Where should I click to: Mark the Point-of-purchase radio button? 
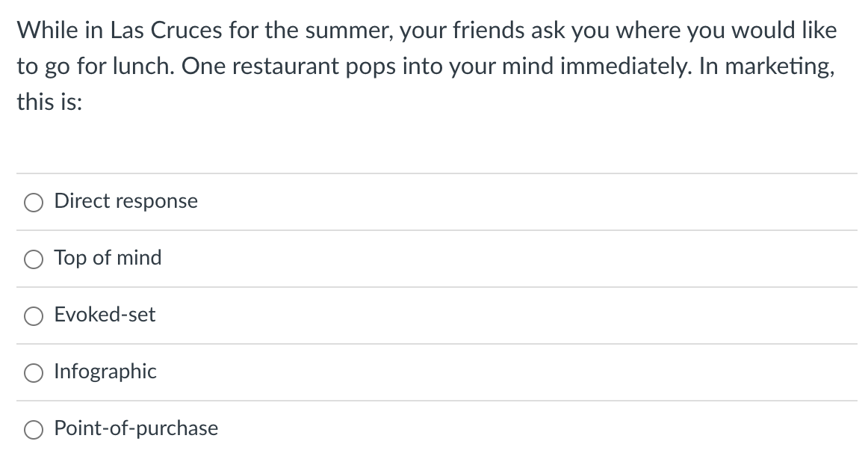point(34,430)
